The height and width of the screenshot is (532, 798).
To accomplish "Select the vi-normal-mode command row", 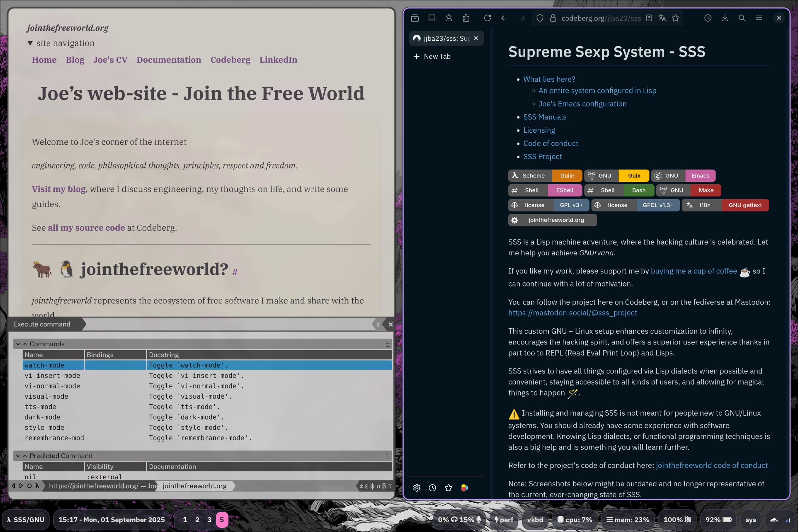I will point(207,386).
